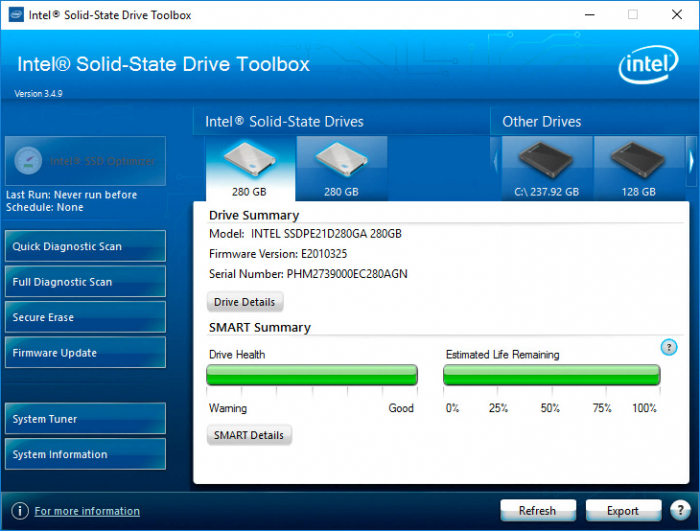This screenshot has height=531, width=700.
Task: Click the Drive Health bar
Action: 312,375
